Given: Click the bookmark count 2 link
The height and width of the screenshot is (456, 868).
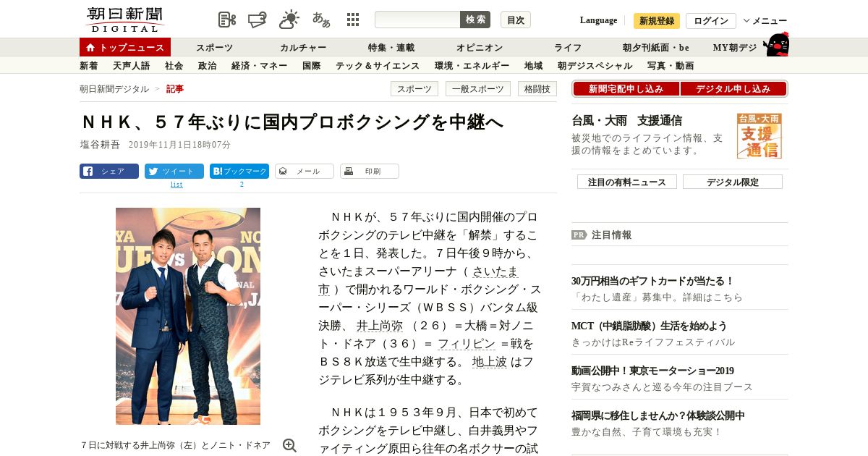Looking at the screenshot, I should tap(242, 185).
